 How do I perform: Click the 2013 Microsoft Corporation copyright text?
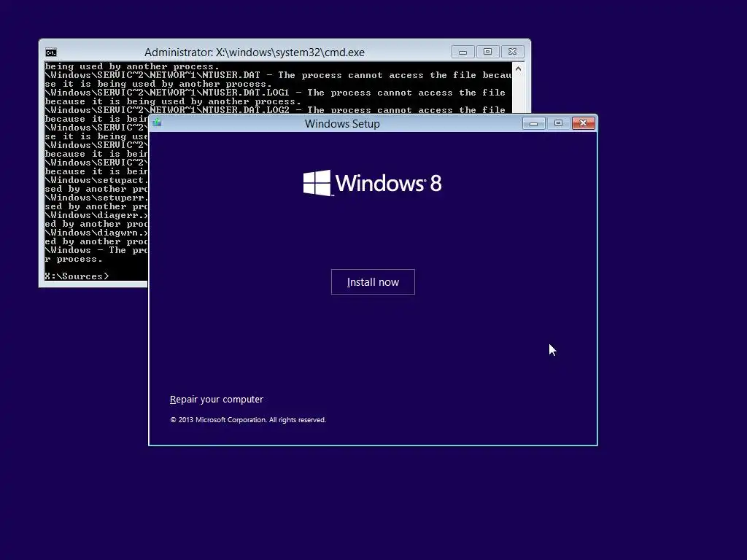[x=248, y=419]
